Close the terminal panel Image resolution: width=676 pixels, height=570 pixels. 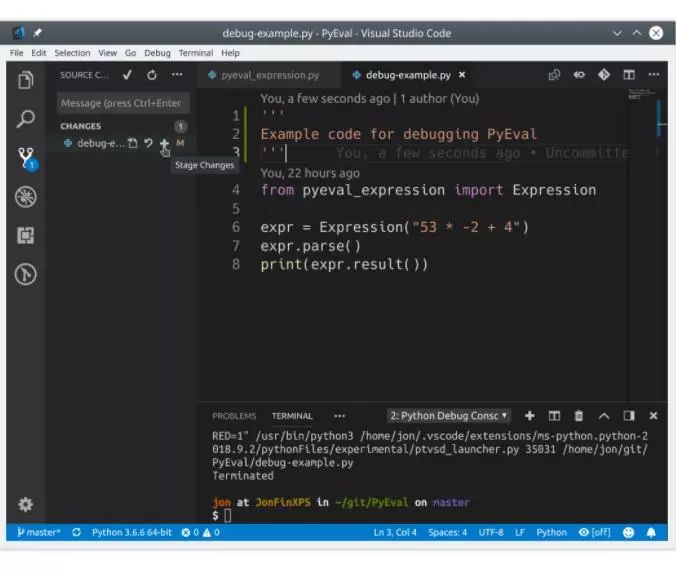point(653,416)
